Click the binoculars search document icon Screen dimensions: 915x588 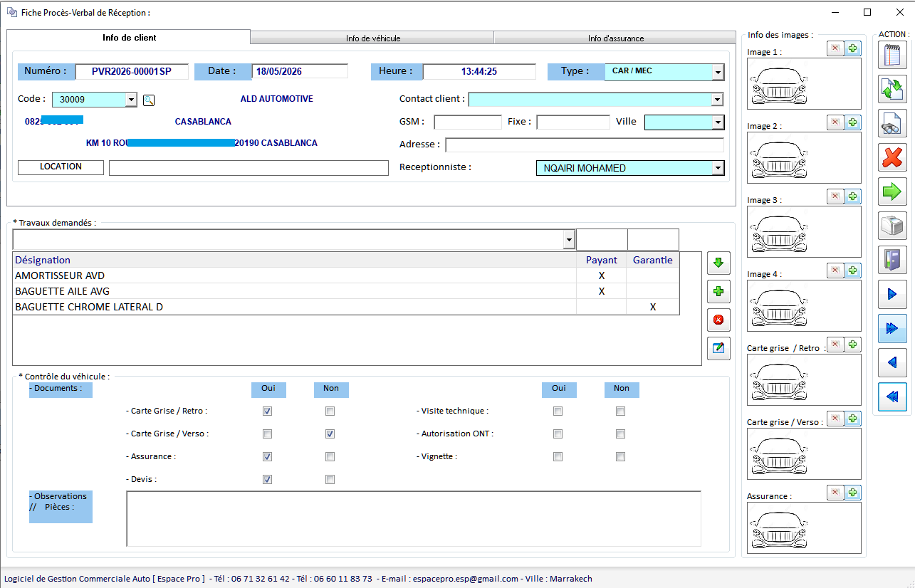[892, 123]
